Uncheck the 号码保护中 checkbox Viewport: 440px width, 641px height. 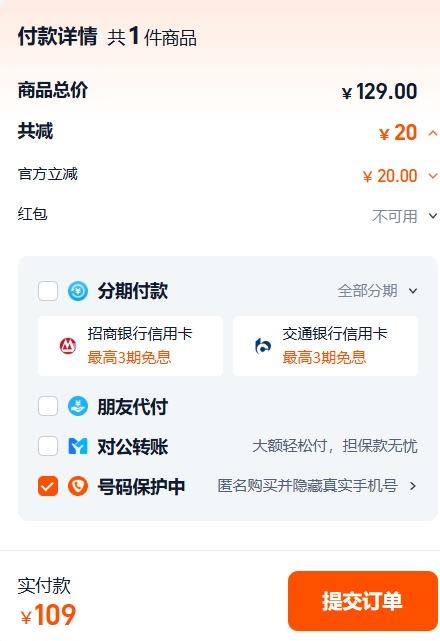48,486
